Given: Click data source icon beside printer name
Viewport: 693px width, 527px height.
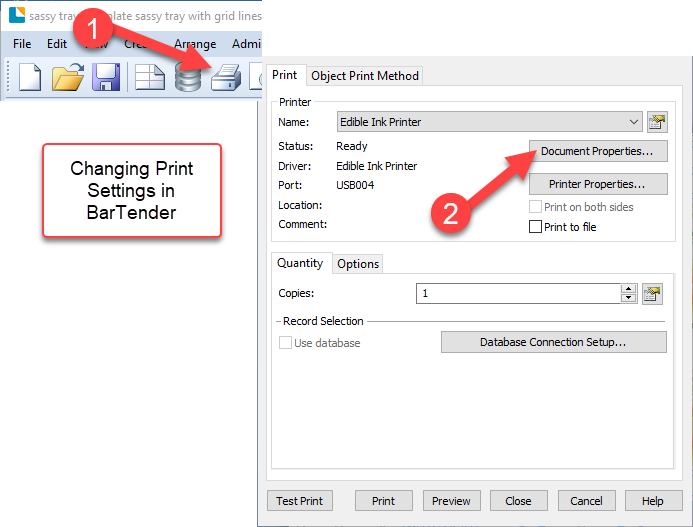Looking at the screenshot, I should tap(657, 122).
